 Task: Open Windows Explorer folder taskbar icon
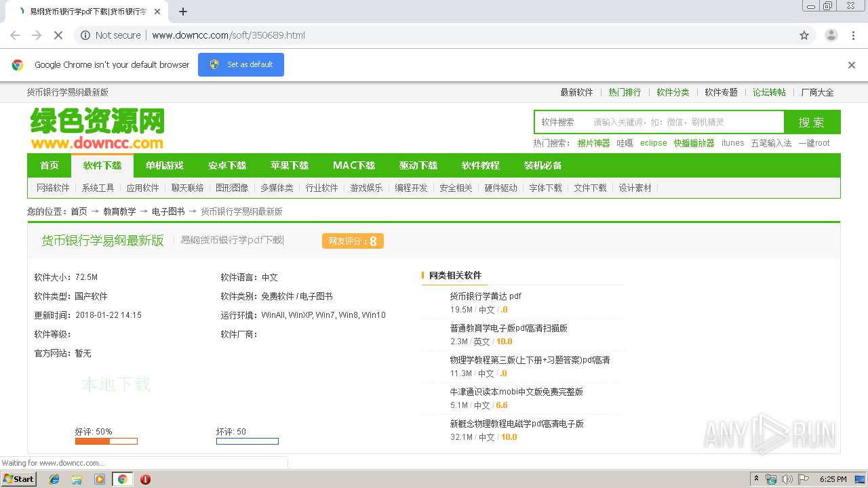(x=77, y=479)
